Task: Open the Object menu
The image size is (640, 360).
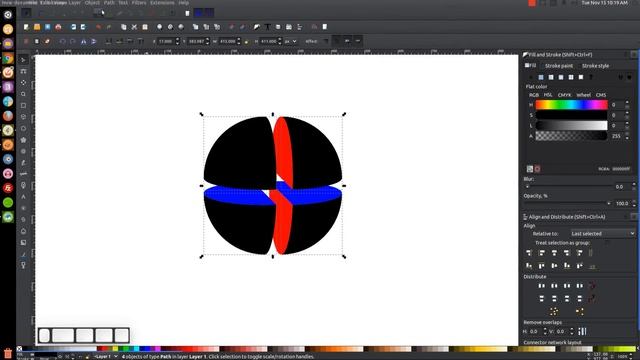Action: coord(92,2)
